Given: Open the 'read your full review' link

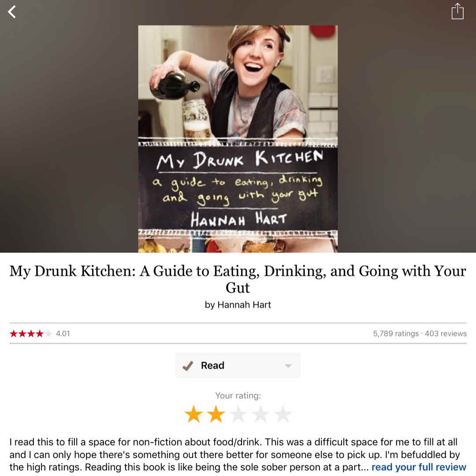Looking at the screenshot, I should (x=419, y=467).
